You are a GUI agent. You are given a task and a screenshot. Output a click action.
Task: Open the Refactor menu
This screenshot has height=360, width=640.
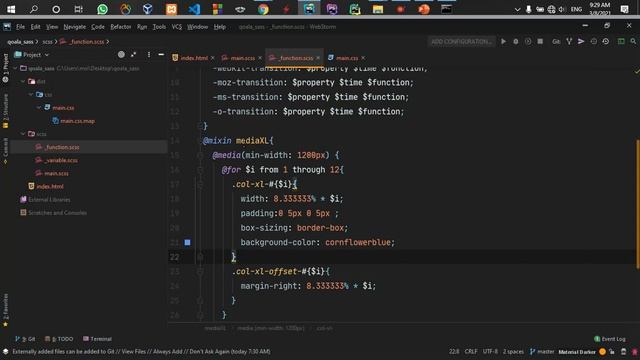121,27
